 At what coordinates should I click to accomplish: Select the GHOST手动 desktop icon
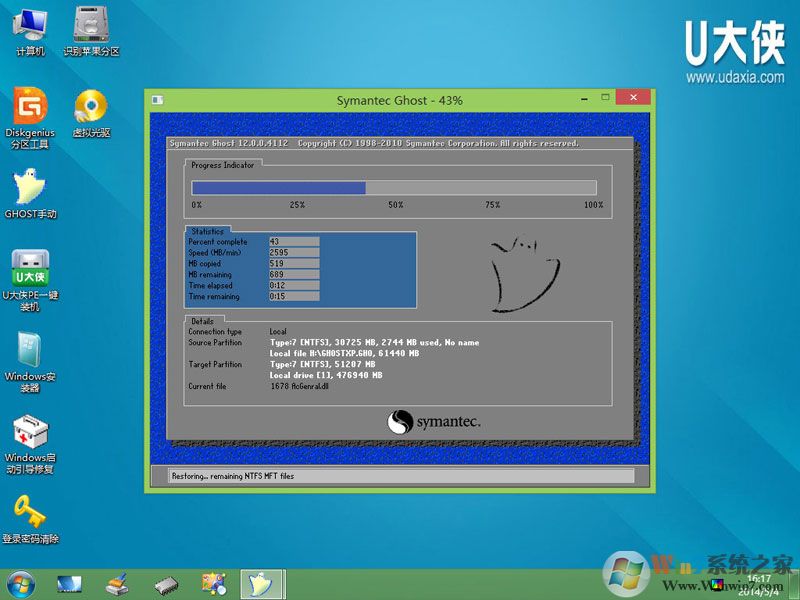point(29,188)
